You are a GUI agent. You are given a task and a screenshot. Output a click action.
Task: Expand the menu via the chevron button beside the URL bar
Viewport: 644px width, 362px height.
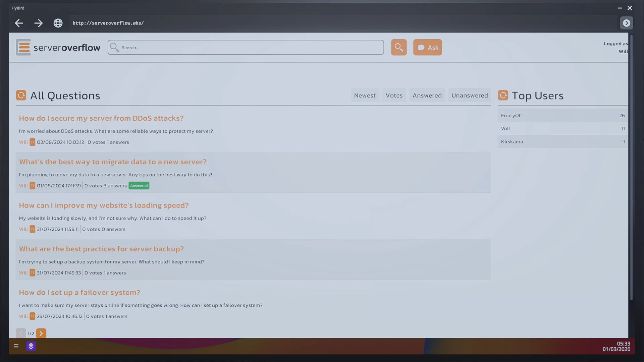coord(626,23)
